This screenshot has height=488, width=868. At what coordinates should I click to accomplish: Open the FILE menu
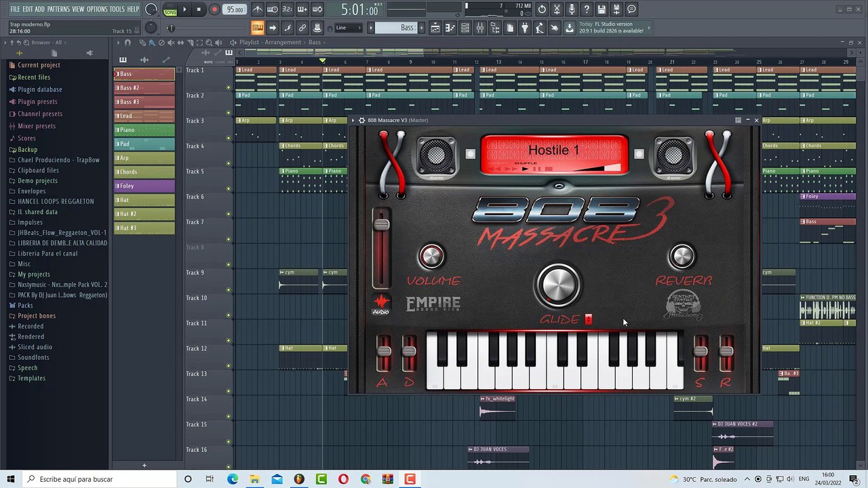(x=15, y=9)
